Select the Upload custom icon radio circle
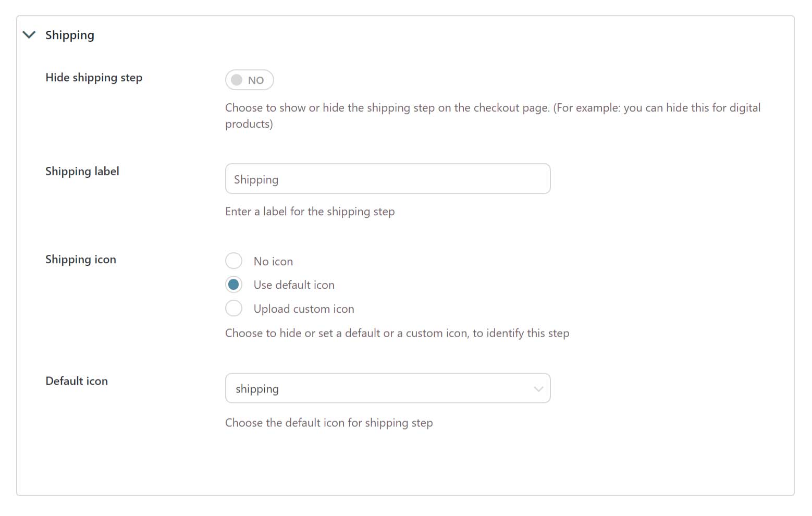812x516 pixels. pyautogui.click(x=233, y=309)
